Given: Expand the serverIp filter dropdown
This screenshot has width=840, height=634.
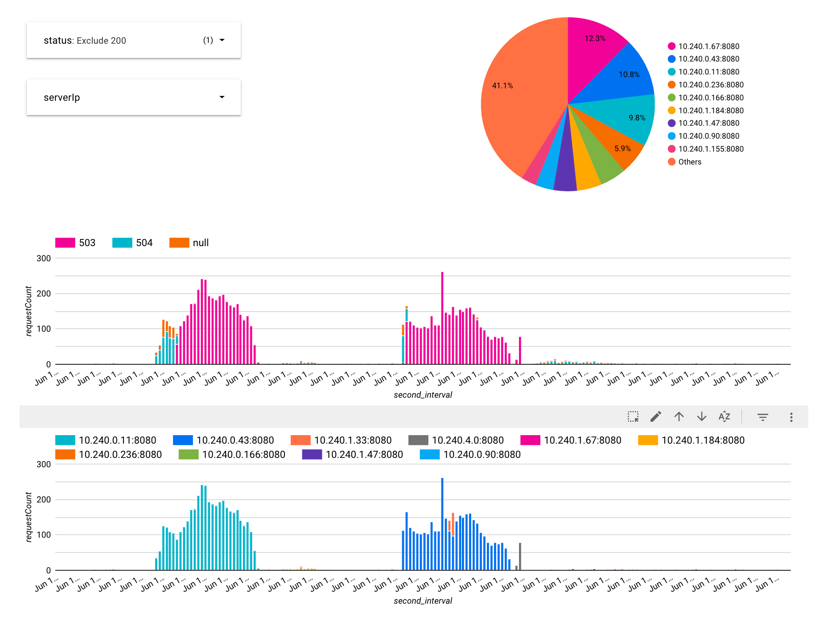Looking at the screenshot, I should (x=133, y=98).
